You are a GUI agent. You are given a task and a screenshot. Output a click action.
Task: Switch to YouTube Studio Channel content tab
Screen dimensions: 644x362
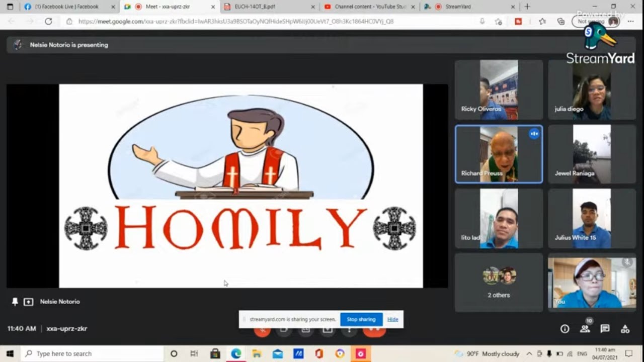(x=370, y=7)
